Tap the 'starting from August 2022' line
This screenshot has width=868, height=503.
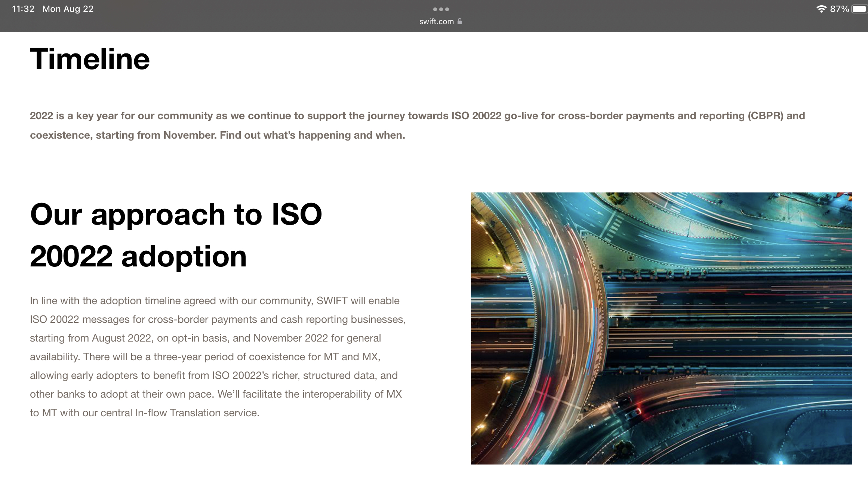click(205, 338)
